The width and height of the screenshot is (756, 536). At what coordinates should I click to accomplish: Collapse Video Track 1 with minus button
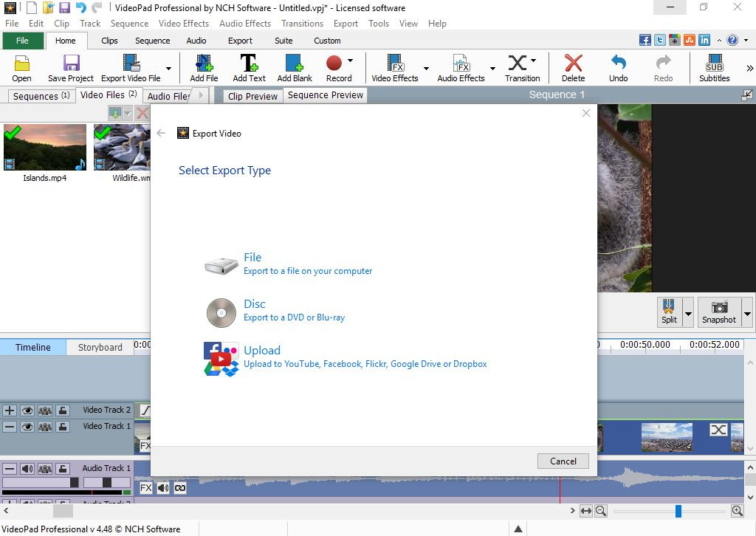coord(9,427)
